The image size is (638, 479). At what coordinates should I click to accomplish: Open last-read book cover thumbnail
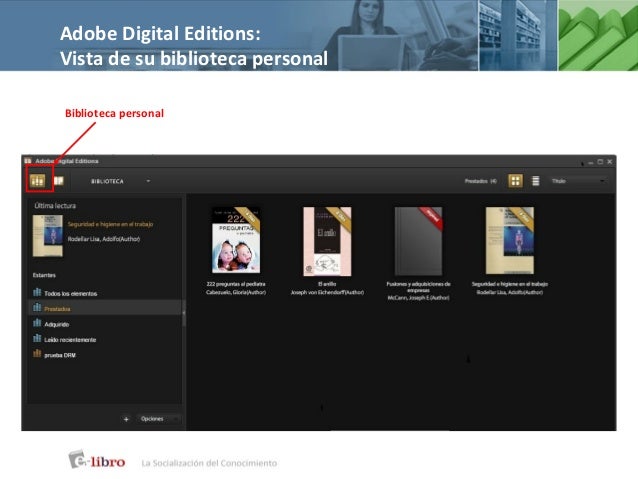point(48,236)
